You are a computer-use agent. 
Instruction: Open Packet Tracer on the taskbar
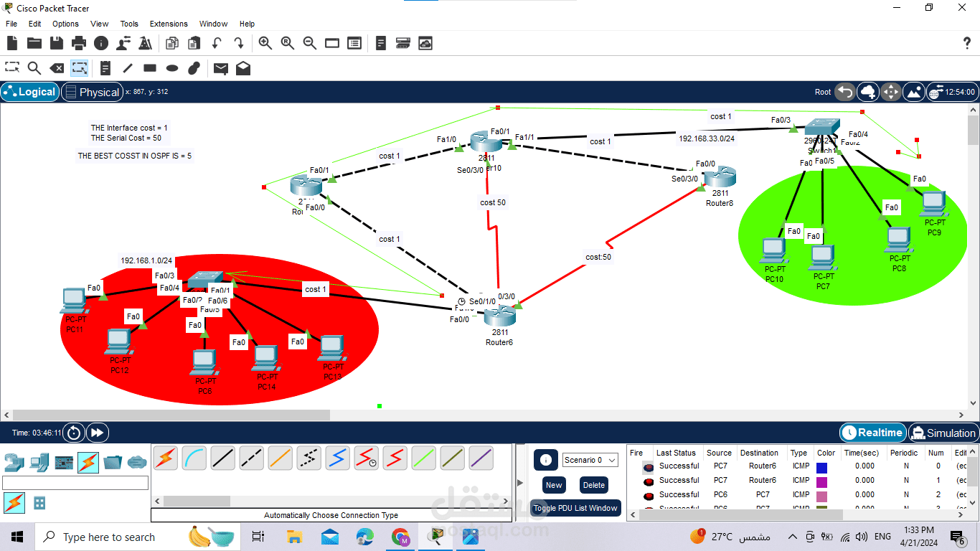pos(435,536)
